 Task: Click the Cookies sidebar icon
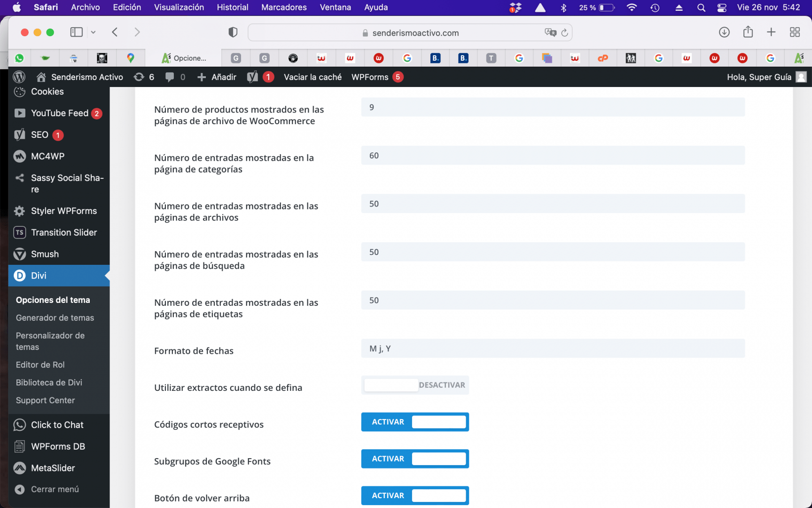tap(20, 92)
